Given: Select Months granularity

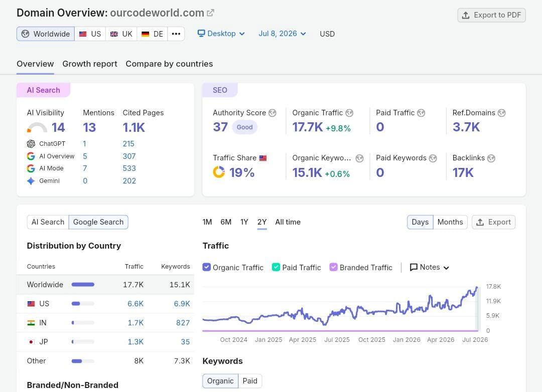Looking at the screenshot, I should coord(450,222).
